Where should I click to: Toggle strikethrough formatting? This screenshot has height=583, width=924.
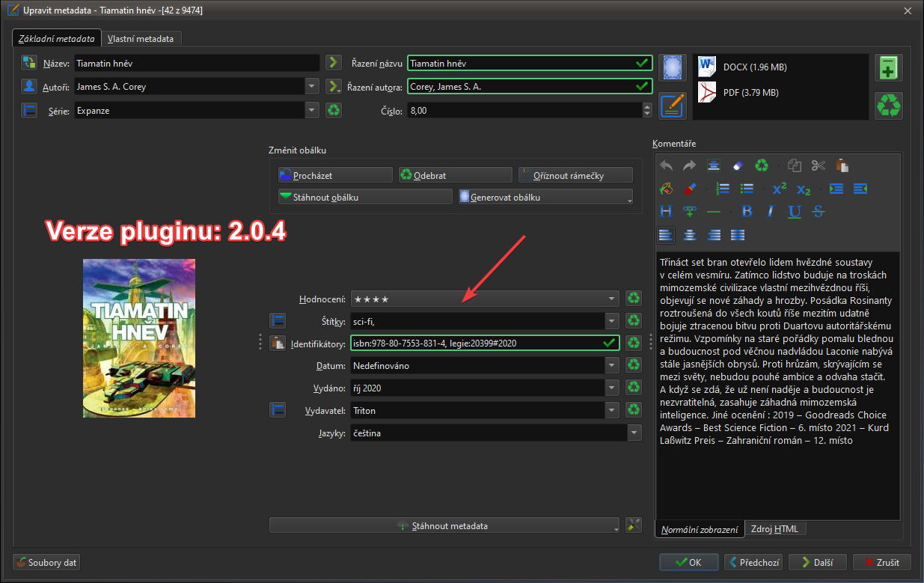point(819,212)
